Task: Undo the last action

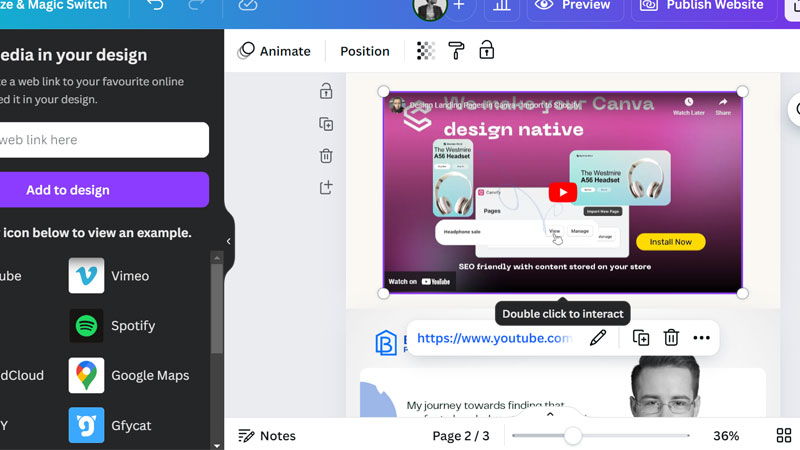Action: [x=155, y=5]
